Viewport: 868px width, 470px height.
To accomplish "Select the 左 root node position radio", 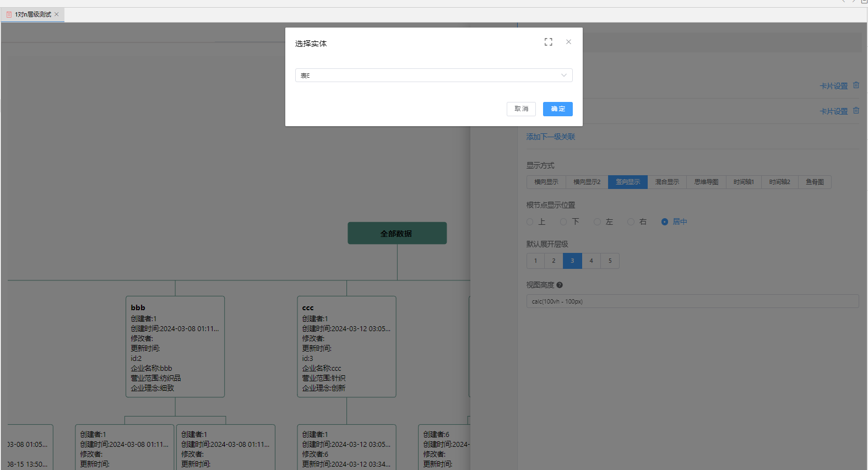I will 597,222.
